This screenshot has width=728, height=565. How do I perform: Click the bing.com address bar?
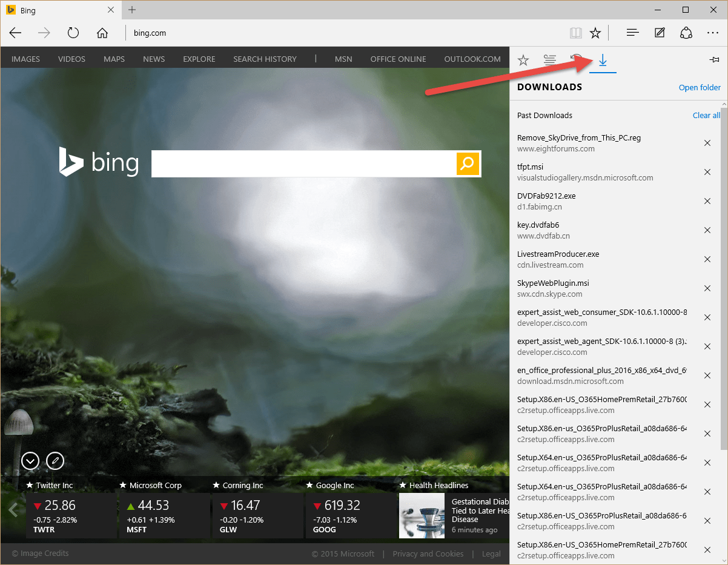(345, 33)
